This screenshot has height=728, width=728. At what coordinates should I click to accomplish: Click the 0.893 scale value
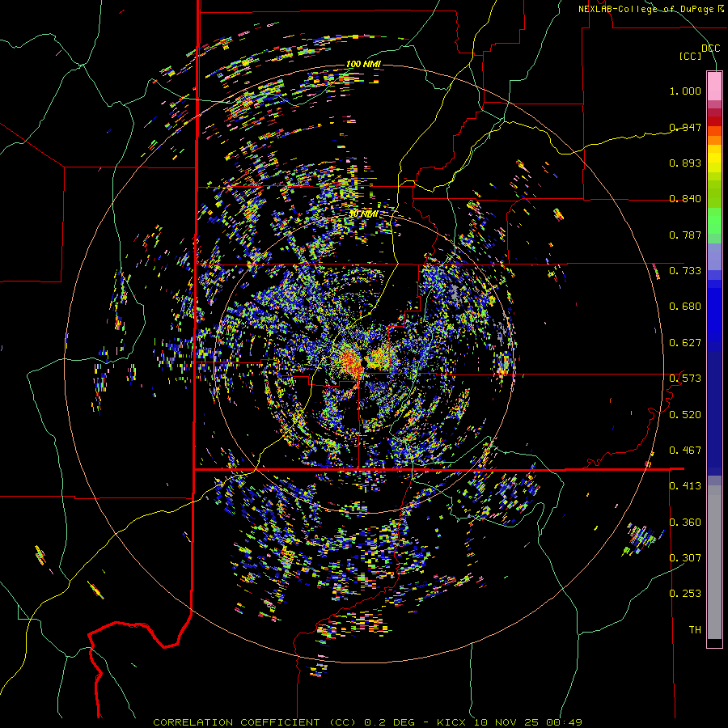pos(685,163)
